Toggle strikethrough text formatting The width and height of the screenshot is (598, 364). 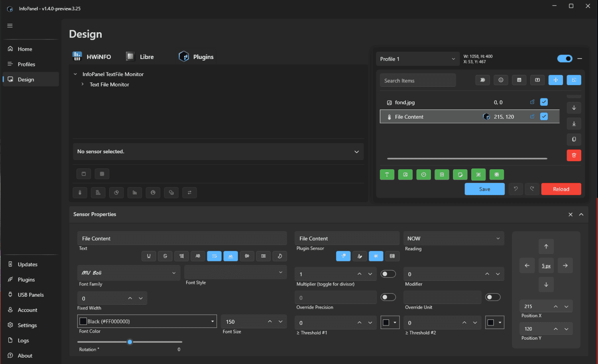coord(165,256)
